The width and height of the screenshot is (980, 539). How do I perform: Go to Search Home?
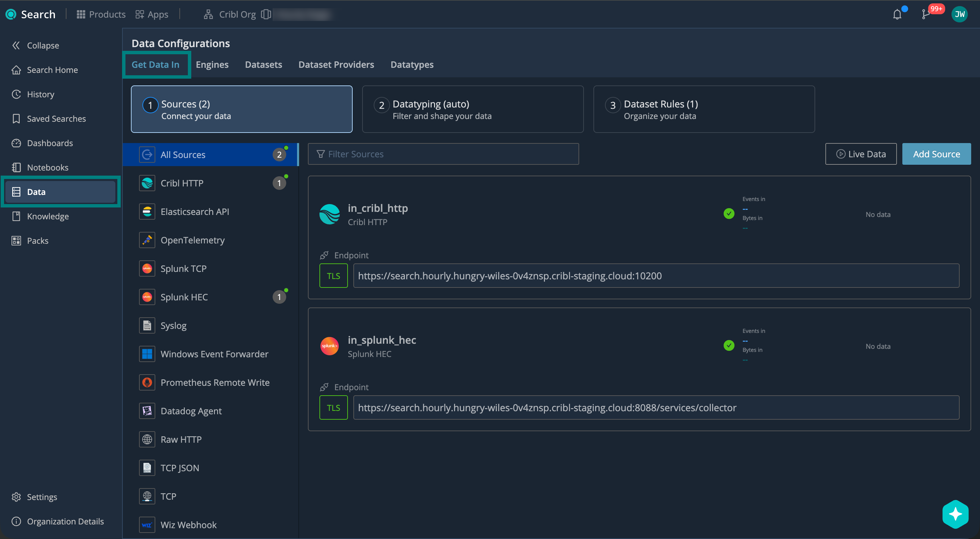coord(44,69)
